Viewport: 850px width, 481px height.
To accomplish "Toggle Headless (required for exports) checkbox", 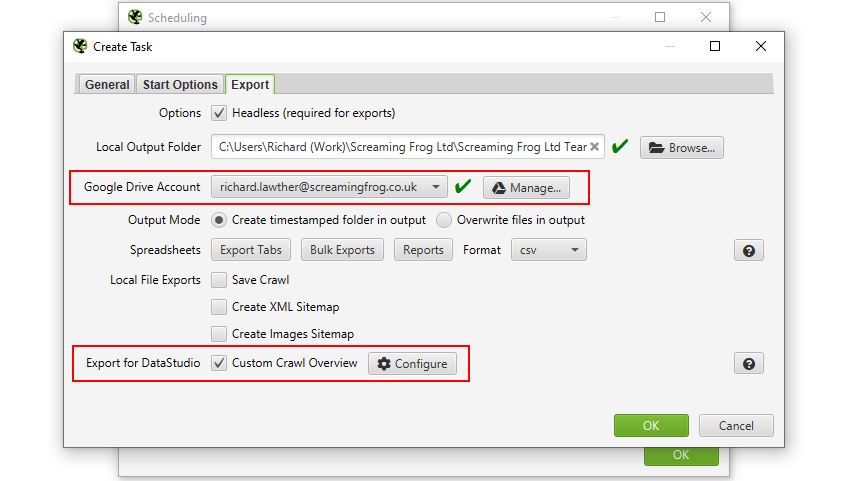I will pyautogui.click(x=219, y=113).
